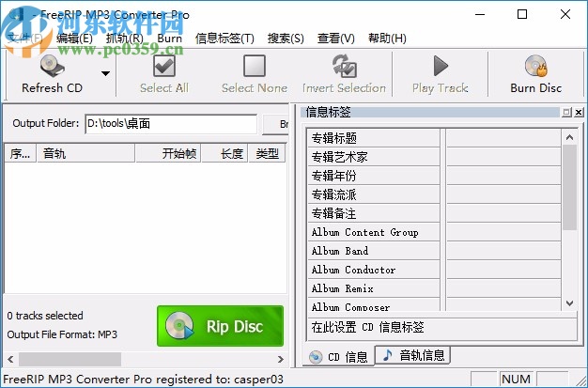Sort by the 序... column header
The image size is (588, 388).
[21, 153]
